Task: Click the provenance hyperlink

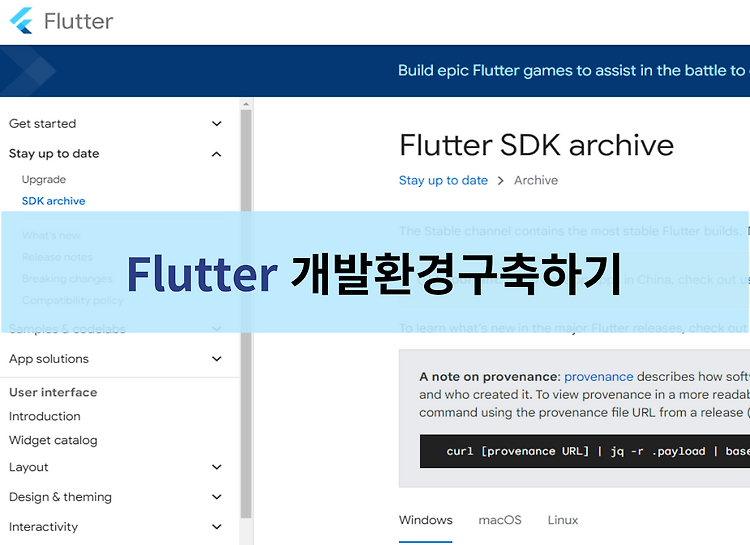Action: (598, 377)
